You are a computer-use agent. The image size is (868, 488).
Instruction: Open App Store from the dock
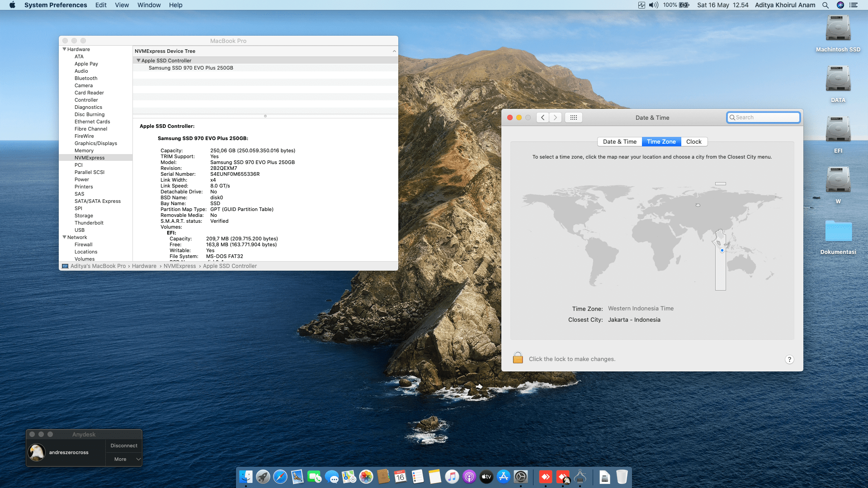[x=504, y=477]
